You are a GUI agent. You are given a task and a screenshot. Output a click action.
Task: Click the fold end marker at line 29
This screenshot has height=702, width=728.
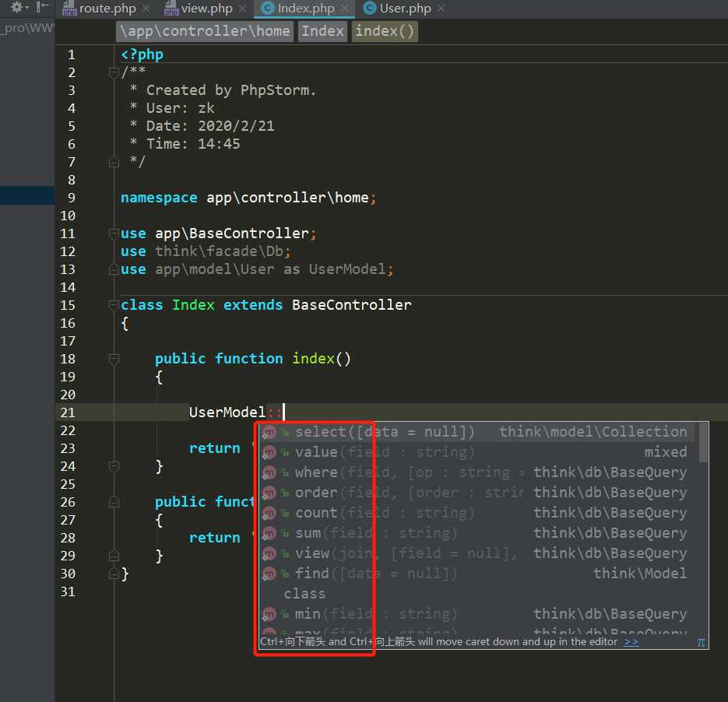click(114, 556)
